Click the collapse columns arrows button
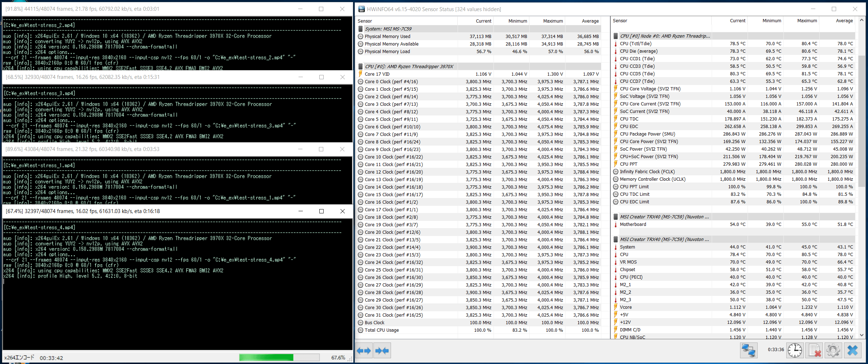 click(382, 350)
